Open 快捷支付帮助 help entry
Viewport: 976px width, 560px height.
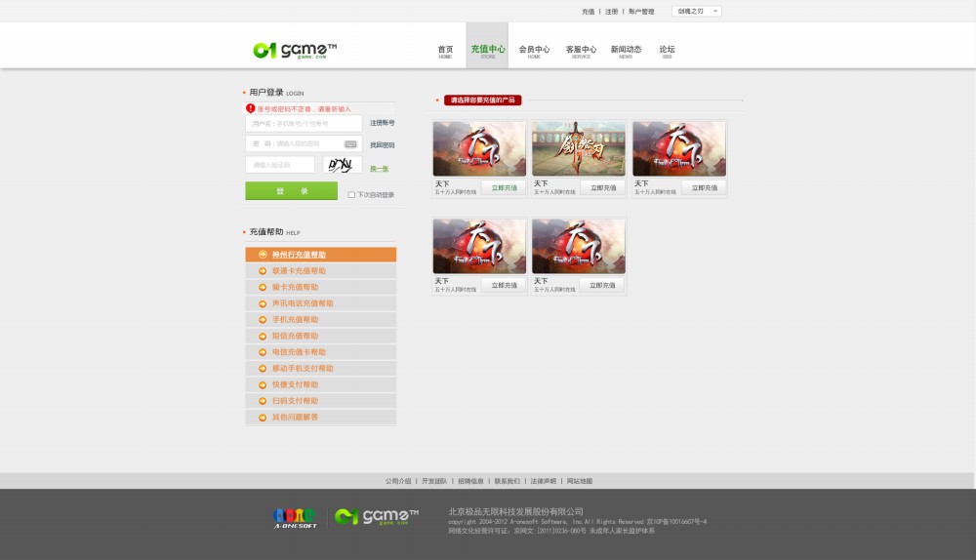[x=320, y=384]
